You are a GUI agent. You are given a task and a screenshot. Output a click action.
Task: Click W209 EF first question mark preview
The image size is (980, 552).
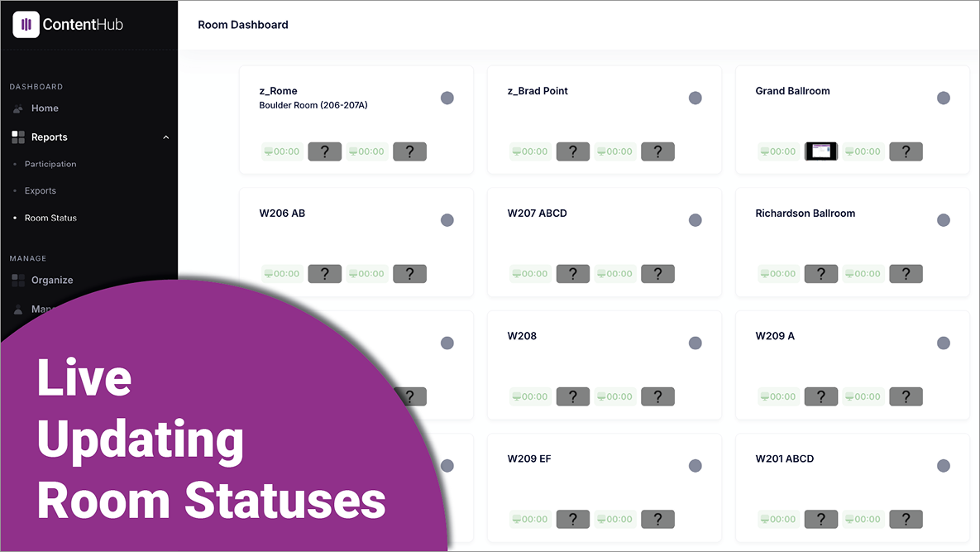point(573,520)
